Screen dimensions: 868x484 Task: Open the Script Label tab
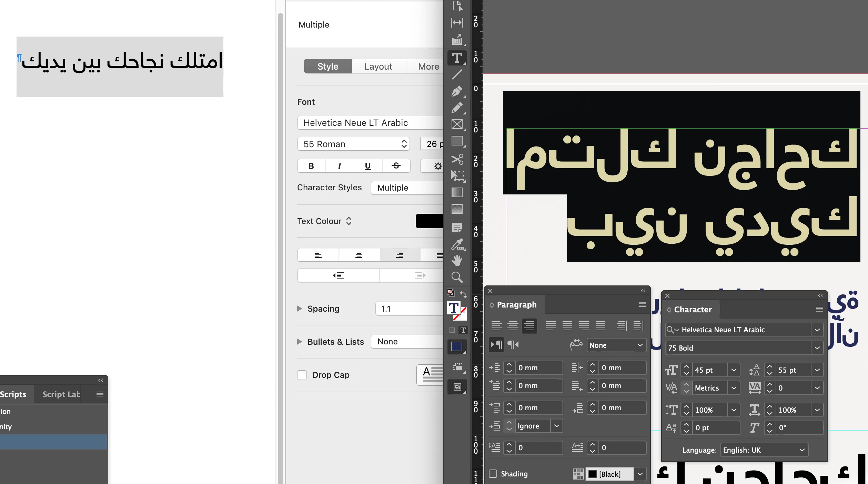[x=61, y=394]
